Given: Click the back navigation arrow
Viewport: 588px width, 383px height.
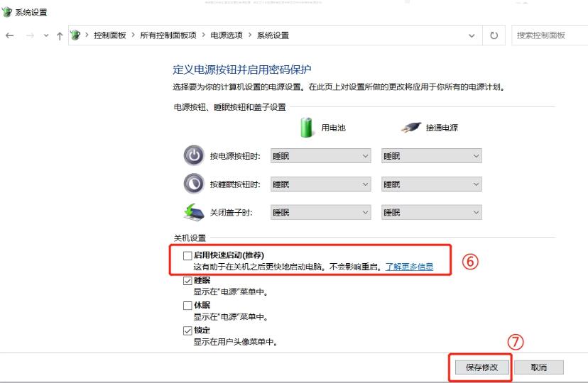Looking at the screenshot, I should pos(9,35).
